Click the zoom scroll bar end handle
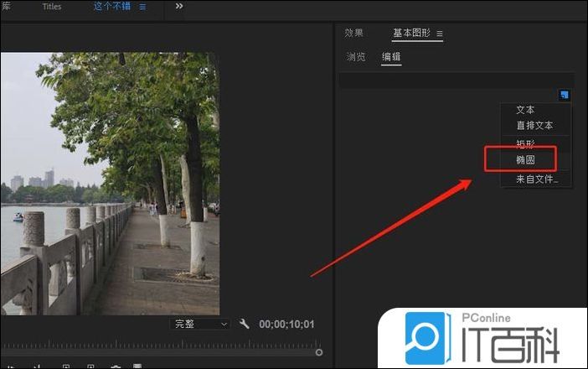588x369 pixels. [x=319, y=352]
